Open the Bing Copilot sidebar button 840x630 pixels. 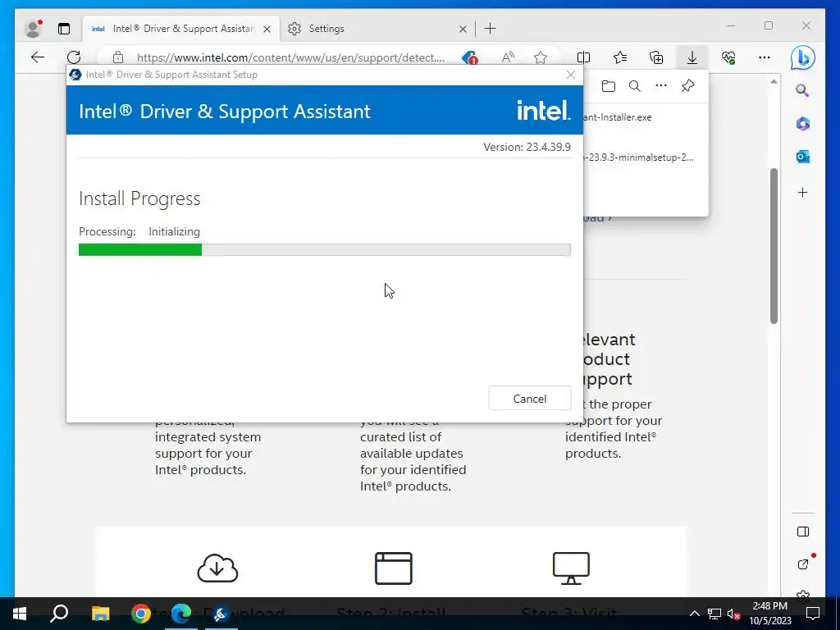(802, 58)
